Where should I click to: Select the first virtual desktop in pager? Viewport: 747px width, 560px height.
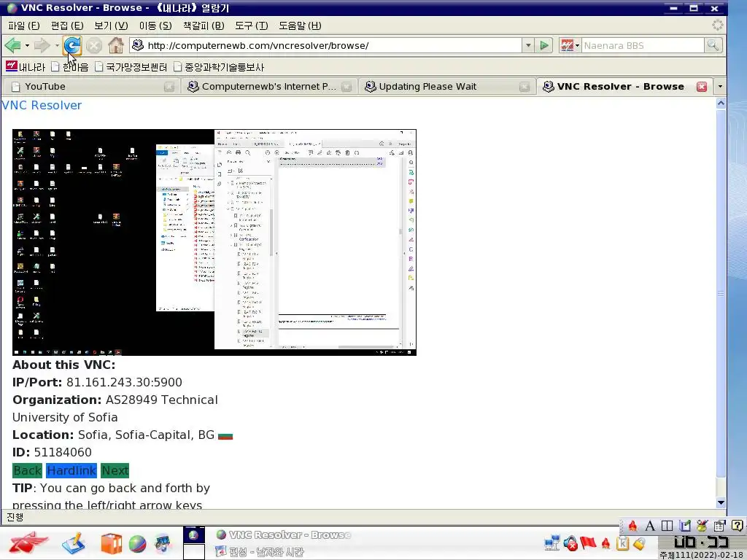click(194, 534)
